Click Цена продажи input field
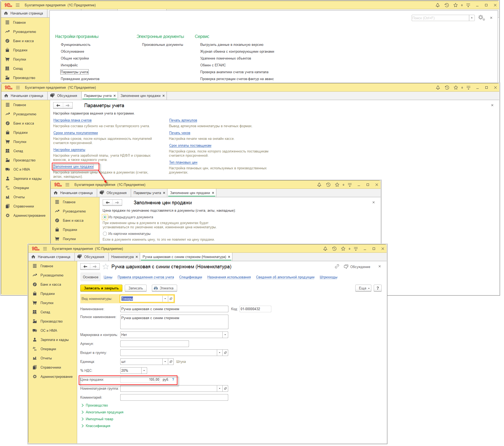Screen dimensions: 504x446 [140, 379]
